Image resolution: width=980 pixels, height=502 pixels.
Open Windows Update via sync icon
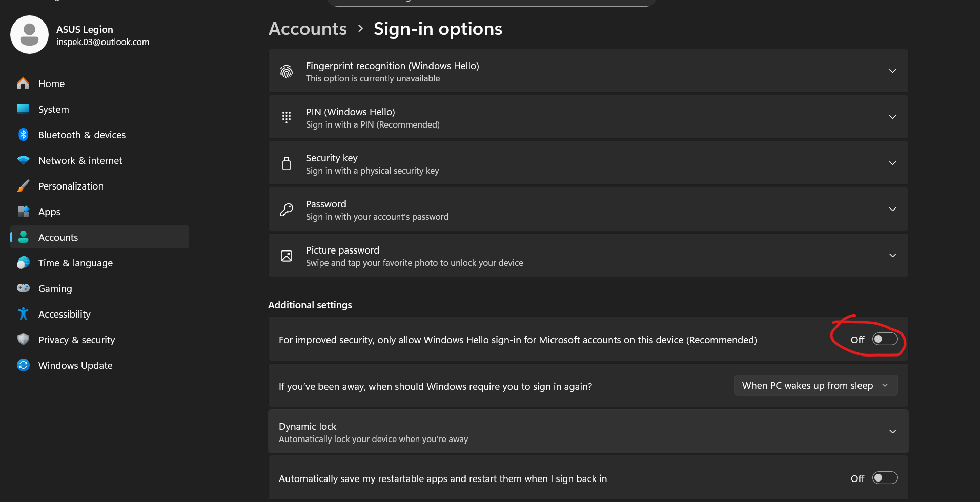(23, 365)
